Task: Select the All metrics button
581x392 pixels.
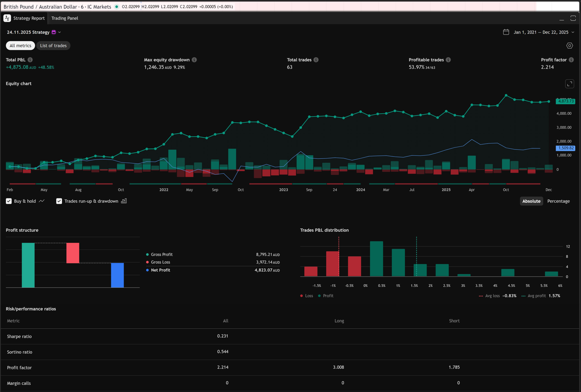Action: [x=20, y=46]
